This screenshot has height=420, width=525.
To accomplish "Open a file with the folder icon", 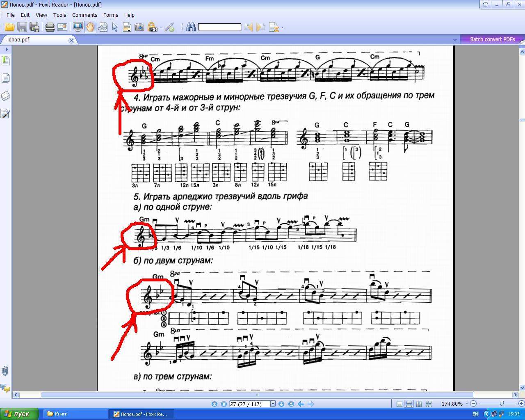I will [9, 27].
